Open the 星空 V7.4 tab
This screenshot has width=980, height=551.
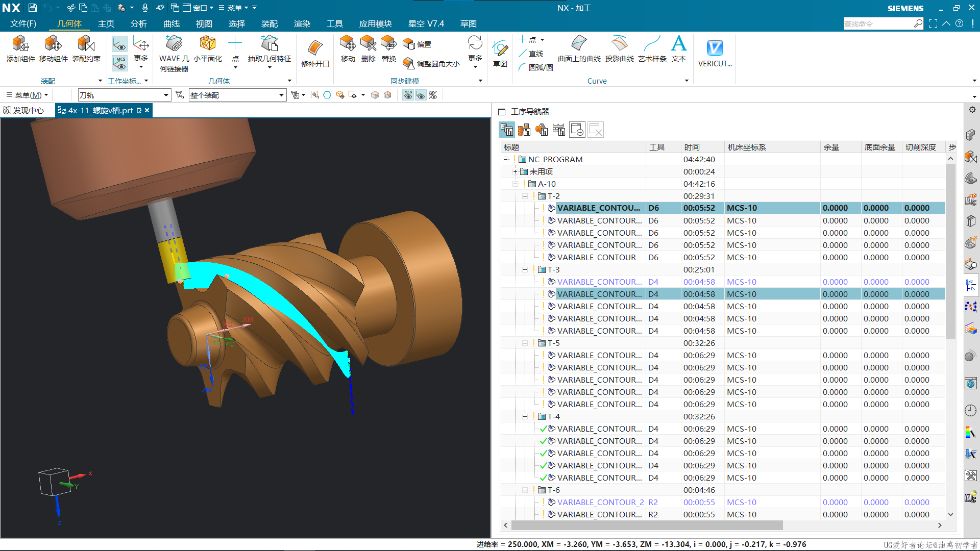426,23
